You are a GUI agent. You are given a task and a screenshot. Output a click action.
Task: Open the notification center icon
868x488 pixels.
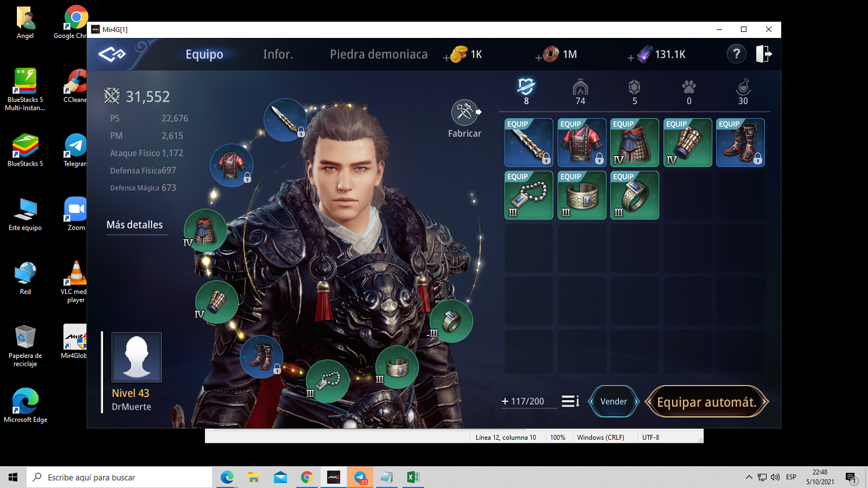851,477
